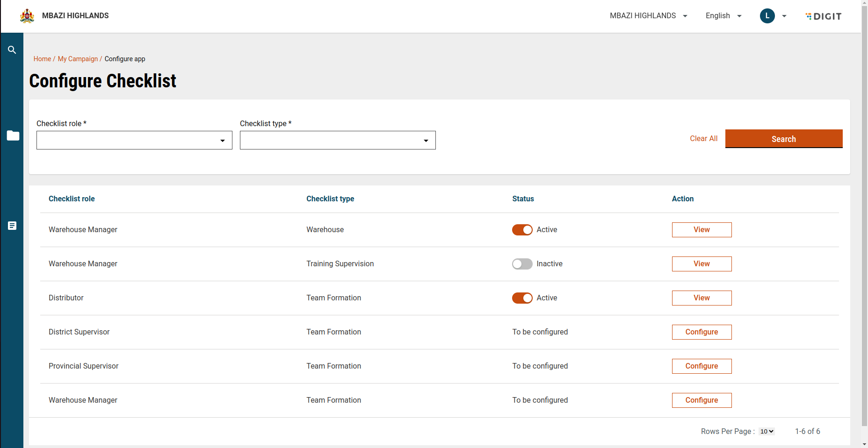Navigate to My Campaign breadcrumb
The height and width of the screenshot is (448, 868).
pyautogui.click(x=78, y=59)
